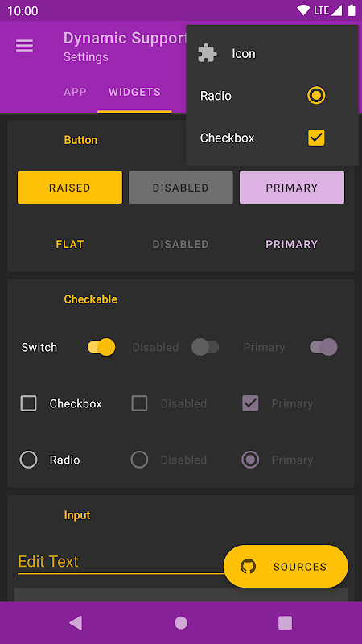The width and height of the screenshot is (362, 644).
Task: Select the Radio item in popup menu
Action: 272,96
